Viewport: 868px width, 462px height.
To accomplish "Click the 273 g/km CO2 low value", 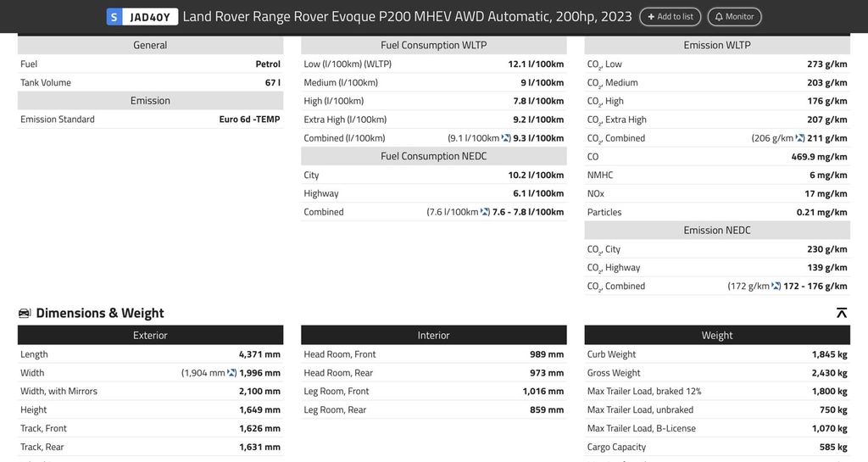I will click(x=827, y=64).
